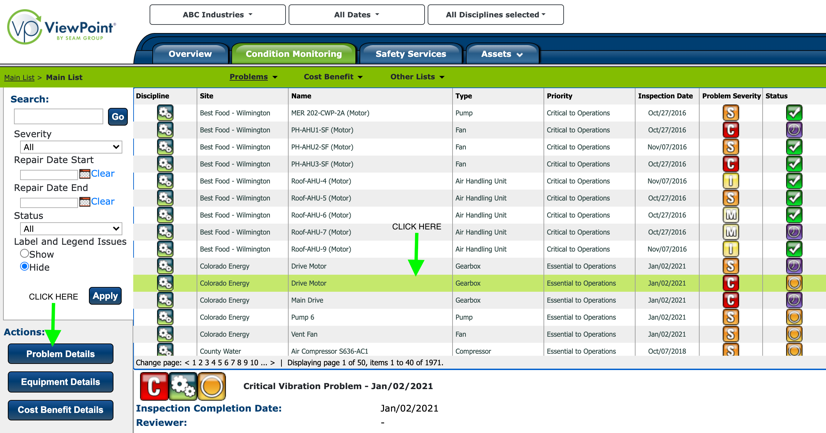Click discipline icon for MER 202-CWP-2A row
826x433 pixels.
click(165, 113)
